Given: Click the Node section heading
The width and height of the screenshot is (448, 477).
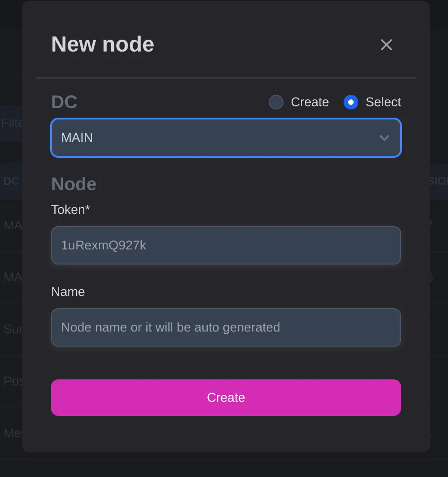Looking at the screenshot, I should (x=74, y=184).
